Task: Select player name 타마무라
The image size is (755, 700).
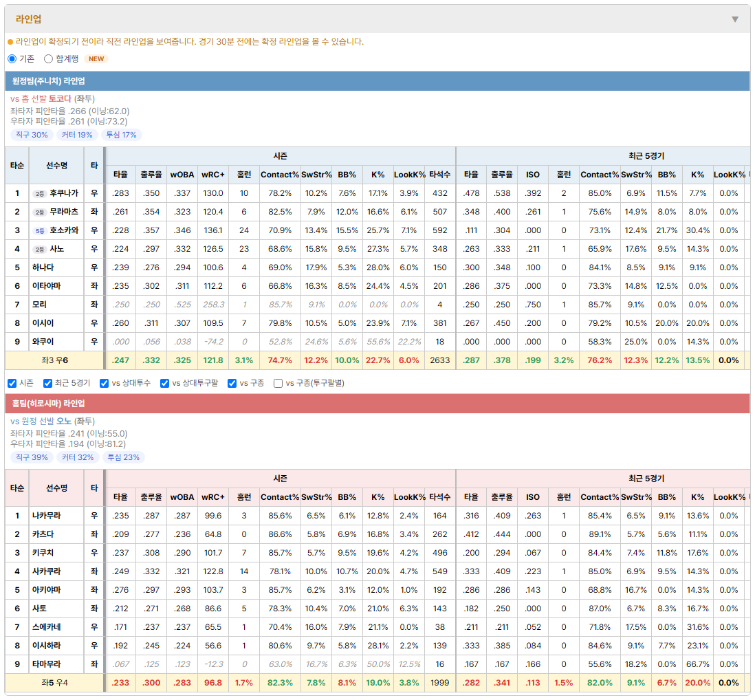Action: (x=46, y=664)
